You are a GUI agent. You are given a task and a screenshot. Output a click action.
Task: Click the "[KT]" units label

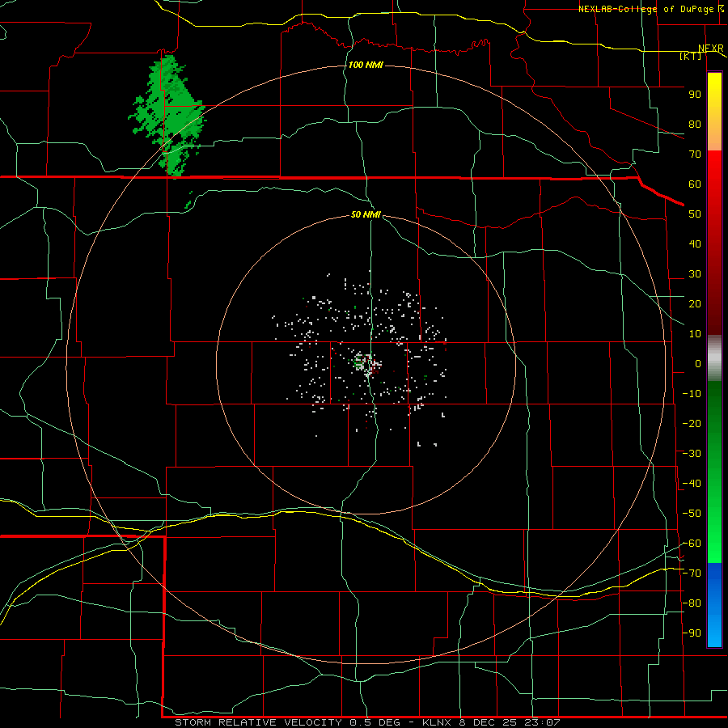691,56
